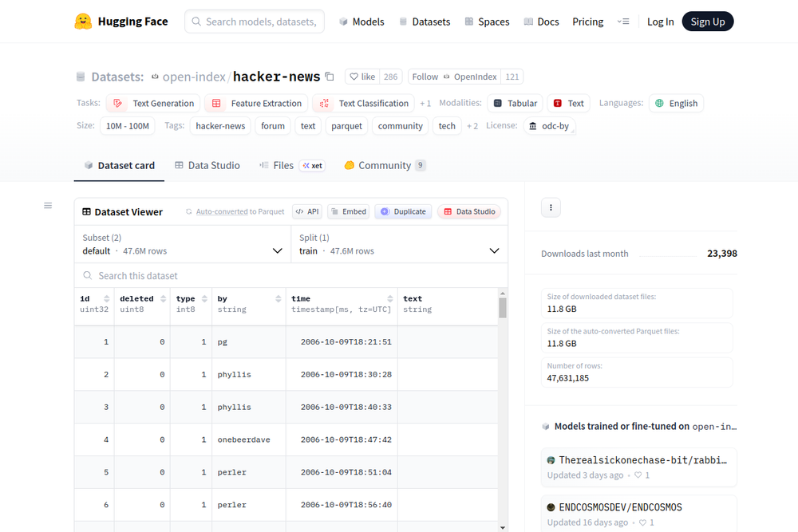Click the Embed button

349,211
